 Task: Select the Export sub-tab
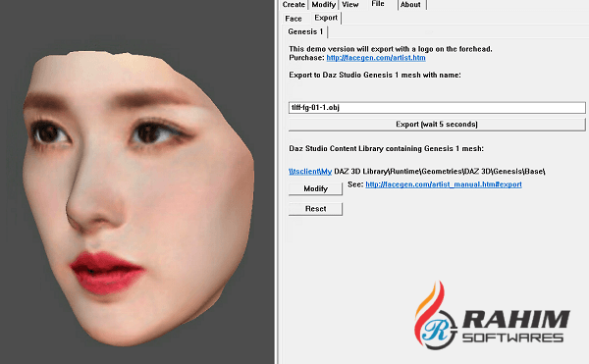tap(326, 18)
